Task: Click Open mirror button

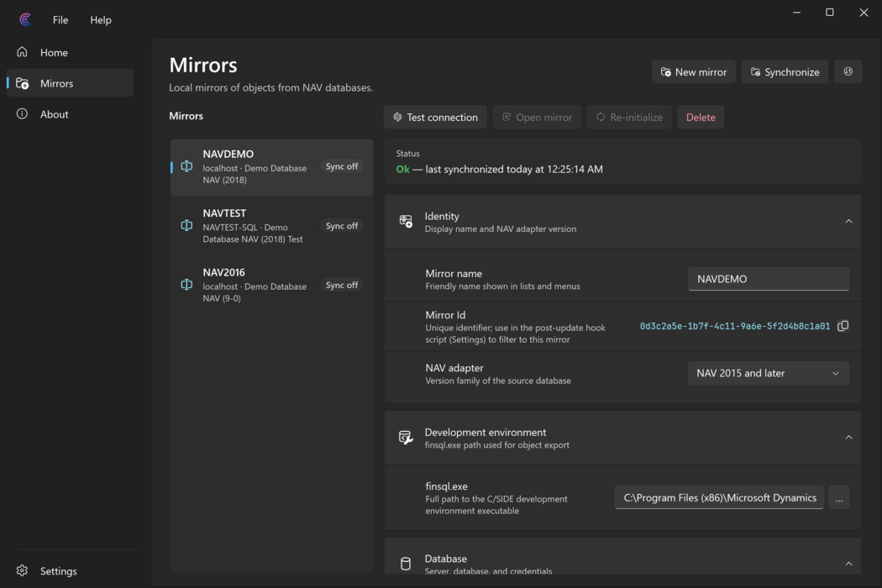Action: (537, 117)
